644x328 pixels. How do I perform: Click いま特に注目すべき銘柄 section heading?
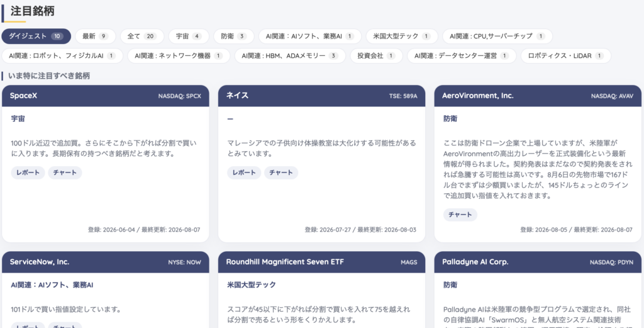click(x=49, y=76)
